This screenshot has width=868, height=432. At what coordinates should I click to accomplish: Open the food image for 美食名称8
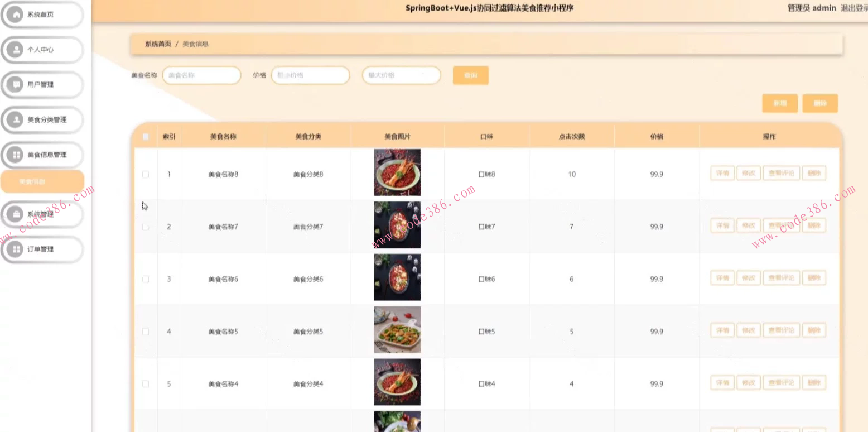pos(397,172)
